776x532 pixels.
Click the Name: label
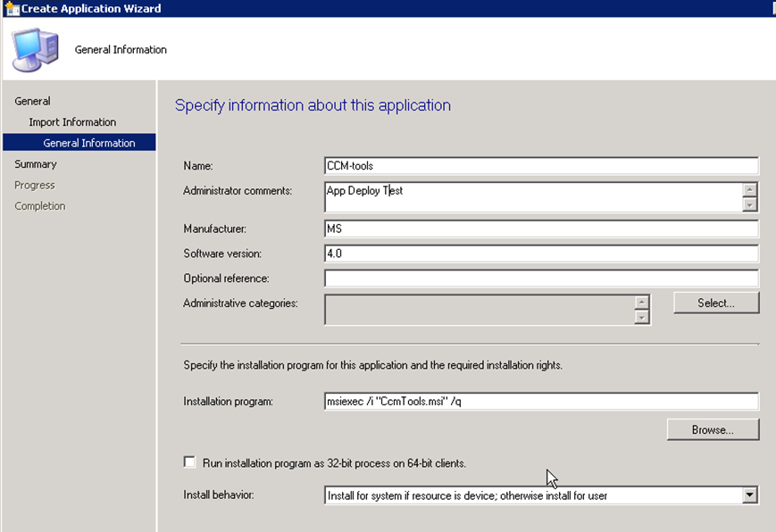pos(198,166)
